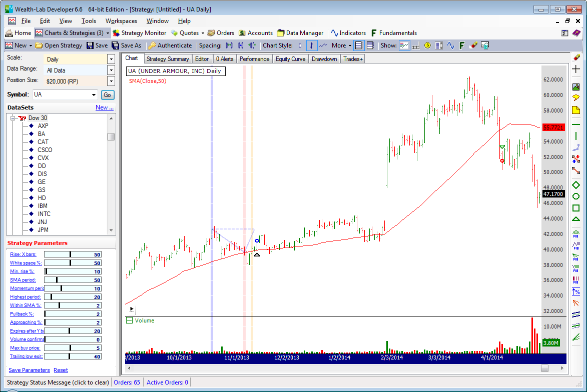Select the line chart style icon
This screenshot has height=392, width=587.
323,45
